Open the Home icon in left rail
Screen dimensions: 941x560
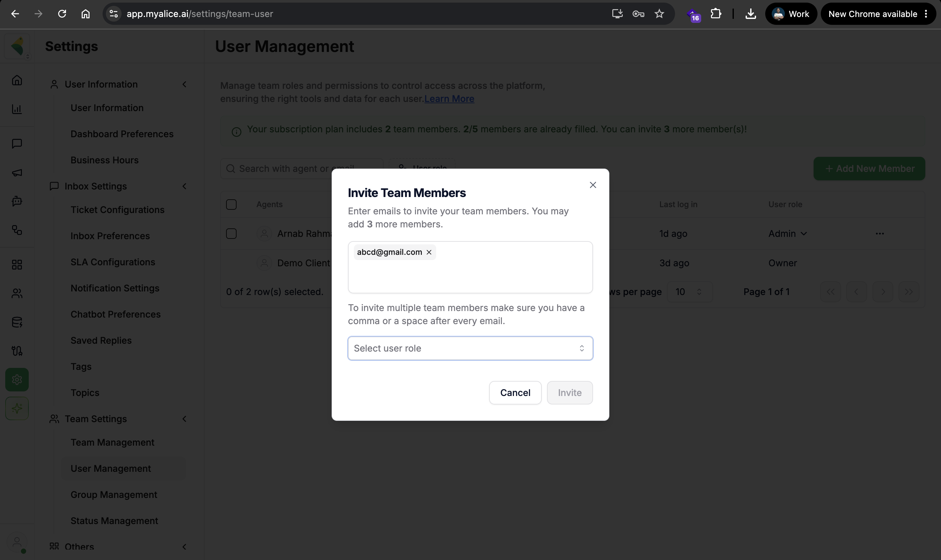(17, 80)
